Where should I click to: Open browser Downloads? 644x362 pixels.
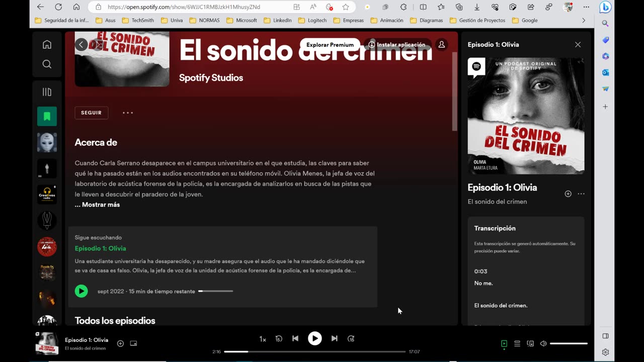pyautogui.click(x=477, y=7)
